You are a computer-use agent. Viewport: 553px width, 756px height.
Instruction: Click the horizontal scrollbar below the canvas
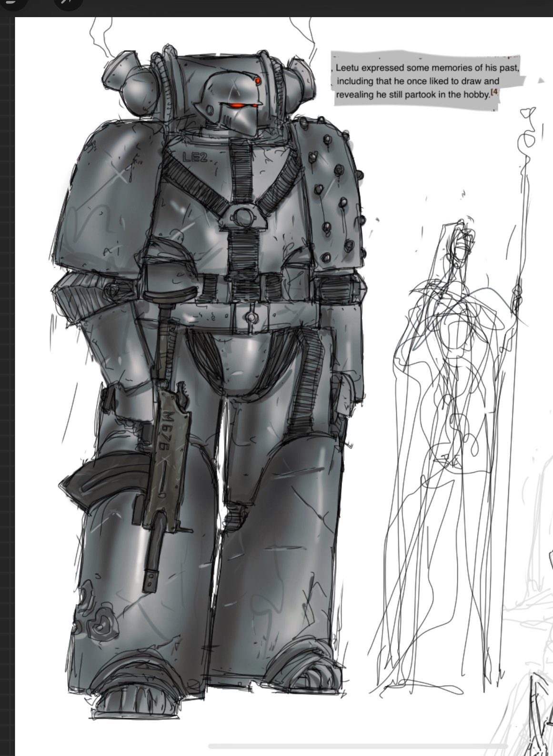tap(358, 745)
